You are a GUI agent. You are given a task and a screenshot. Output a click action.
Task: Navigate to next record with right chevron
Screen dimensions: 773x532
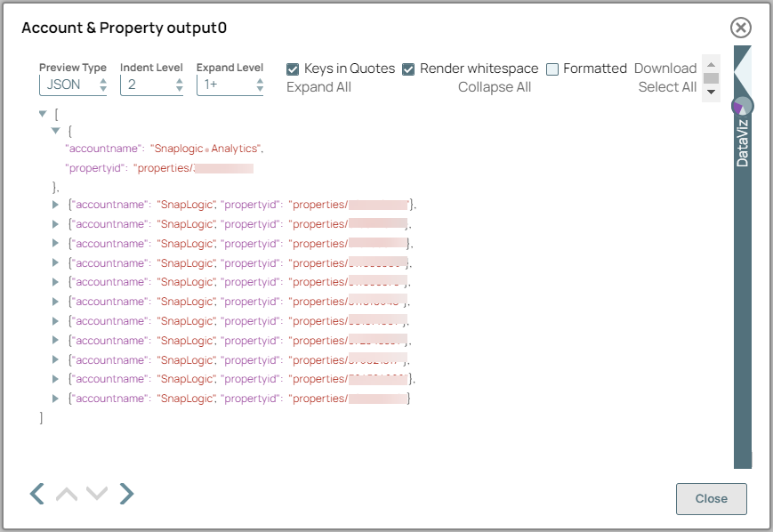(125, 493)
